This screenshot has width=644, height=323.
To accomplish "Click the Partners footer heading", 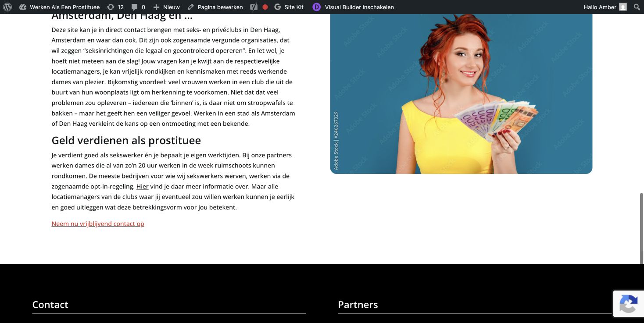I will [x=358, y=305].
